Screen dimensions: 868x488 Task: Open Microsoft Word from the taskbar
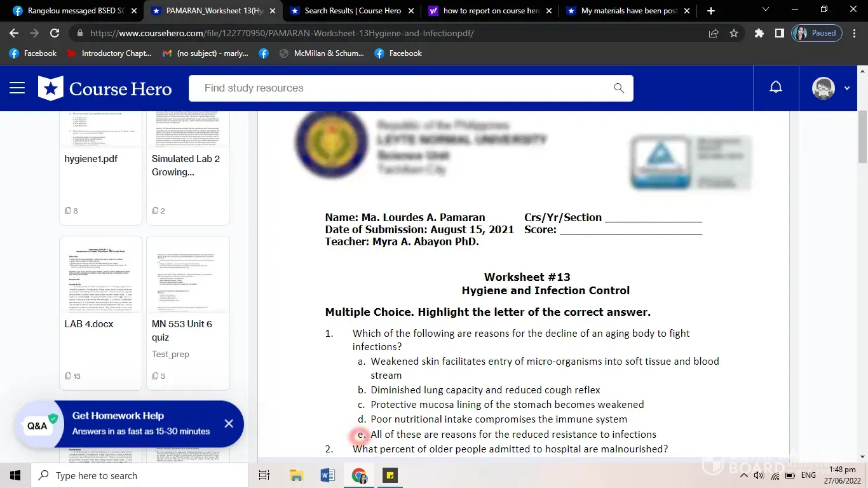(x=328, y=475)
